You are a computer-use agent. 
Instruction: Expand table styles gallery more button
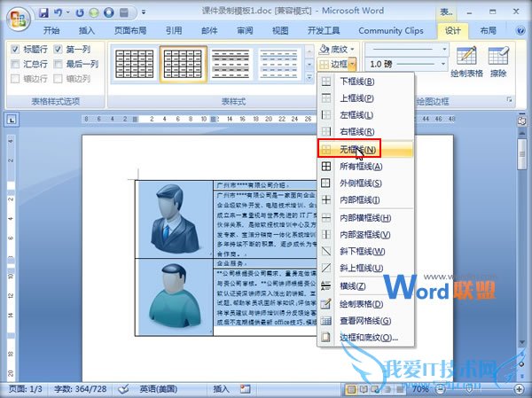[309, 78]
